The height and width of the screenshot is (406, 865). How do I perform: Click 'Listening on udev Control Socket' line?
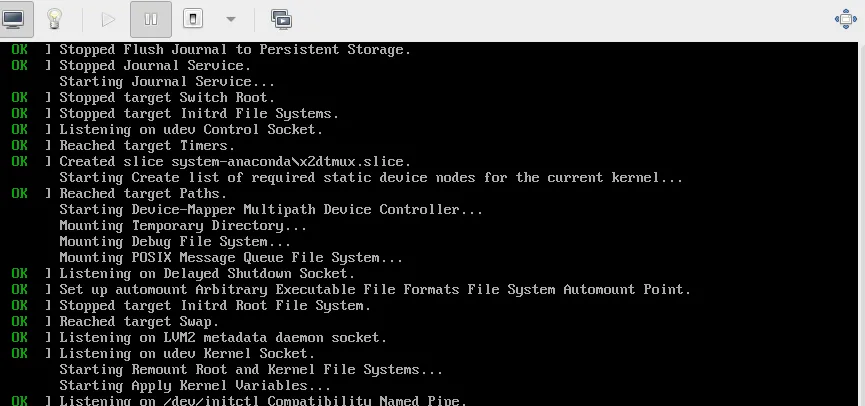[191, 129]
